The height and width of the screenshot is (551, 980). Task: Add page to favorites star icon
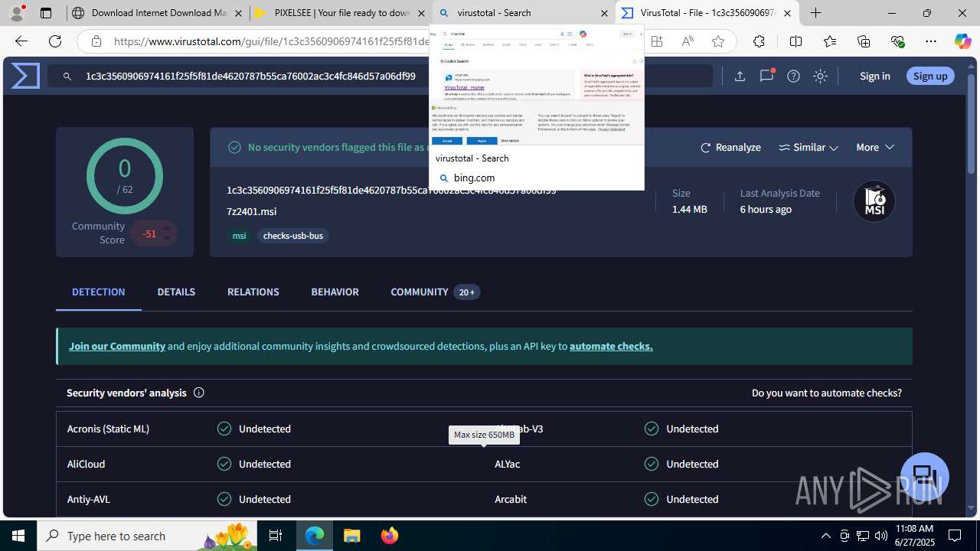[x=717, y=41]
